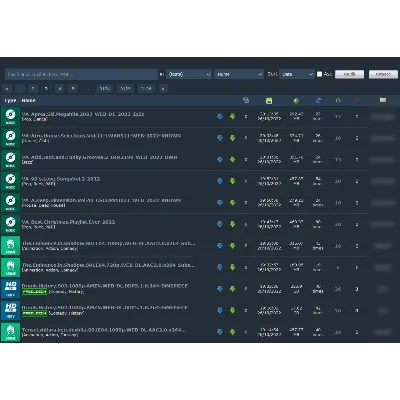Click Music category icon for Acid.Jazz row
The width and height of the screenshot is (400, 400).
tap(10, 159)
